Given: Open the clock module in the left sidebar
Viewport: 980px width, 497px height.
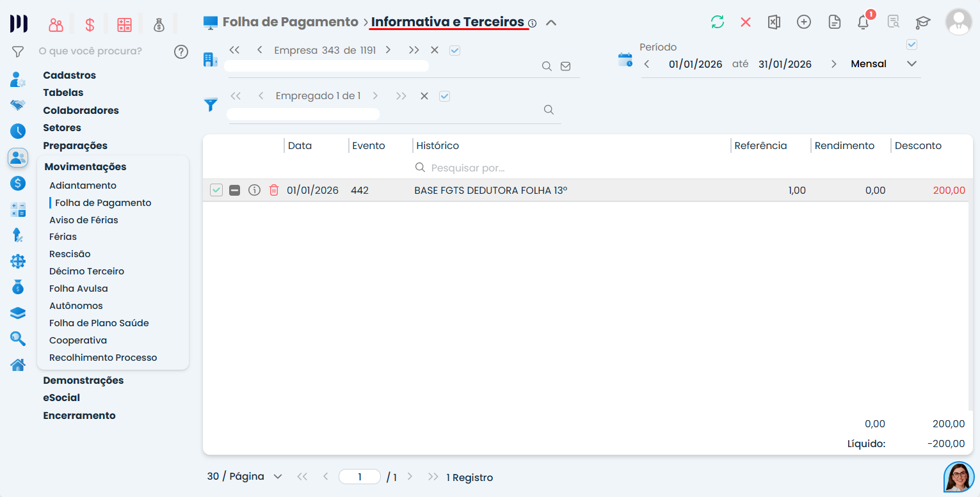Looking at the screenshot, I should click(18, 131).
